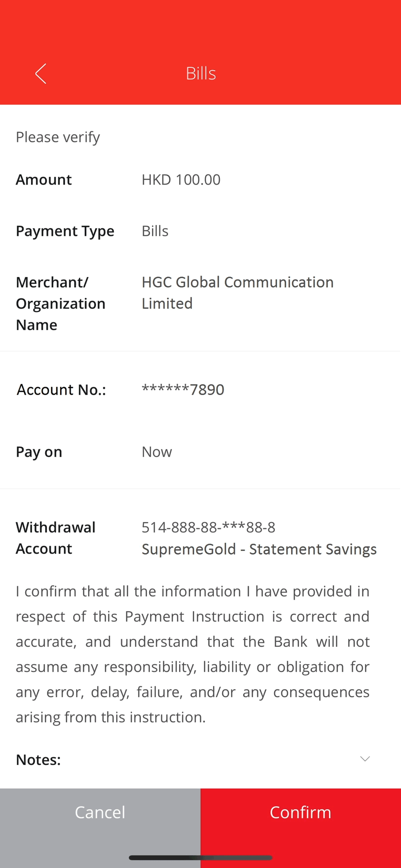
Task: Select the Withdrawal Account details
Action: click(x=208, y=527)
